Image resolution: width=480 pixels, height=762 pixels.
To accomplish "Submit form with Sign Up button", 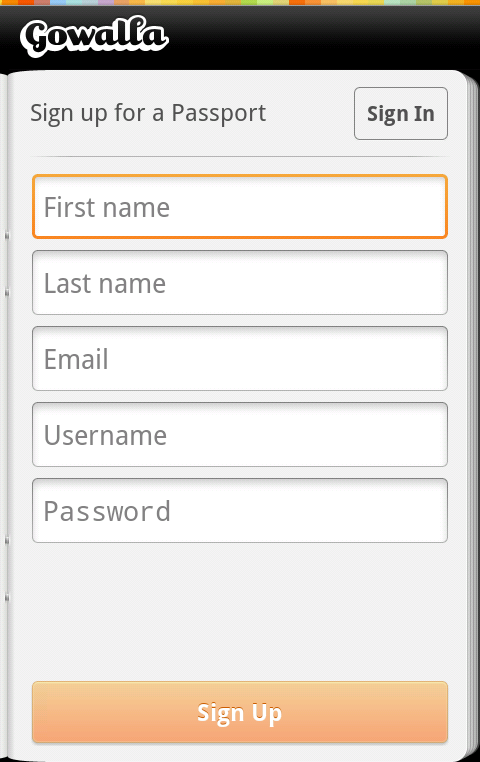I will click(240, 712).
